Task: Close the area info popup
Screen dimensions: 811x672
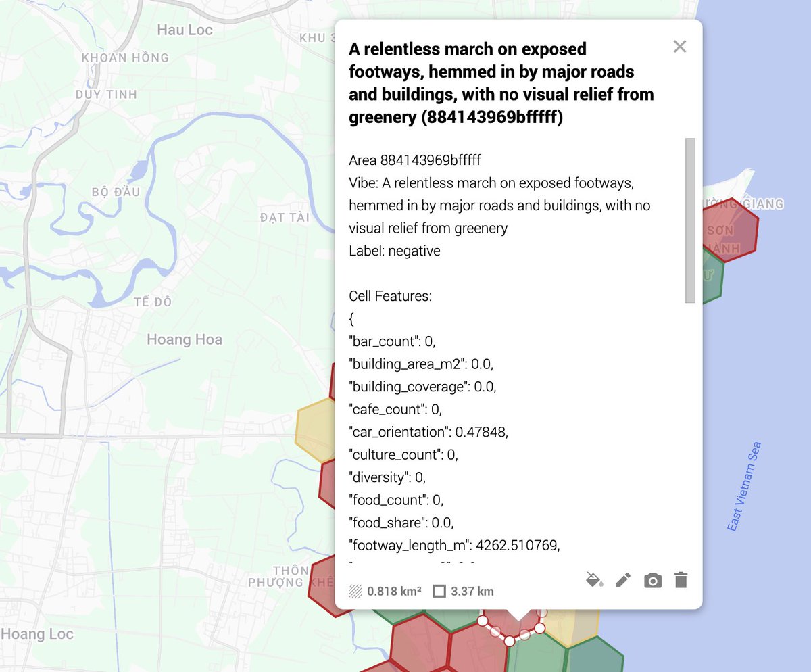Action: [x=680, y=47]
